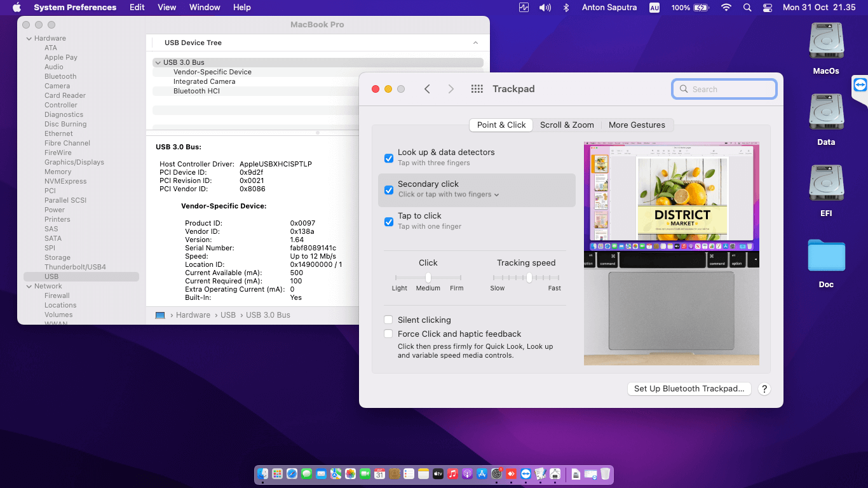Click the Show All grid icon in Trackpad
The height and width of the screenshot is (488, 868).
(477, 89)
